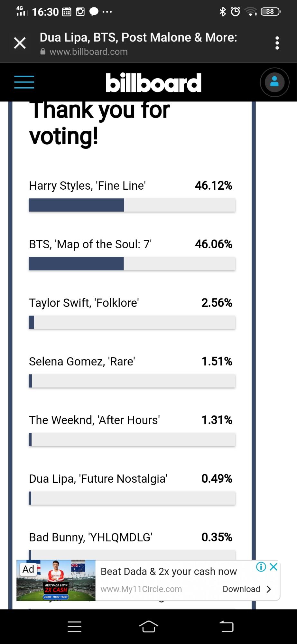Open the My11Circle ad thumbnail image

point(56,581)
